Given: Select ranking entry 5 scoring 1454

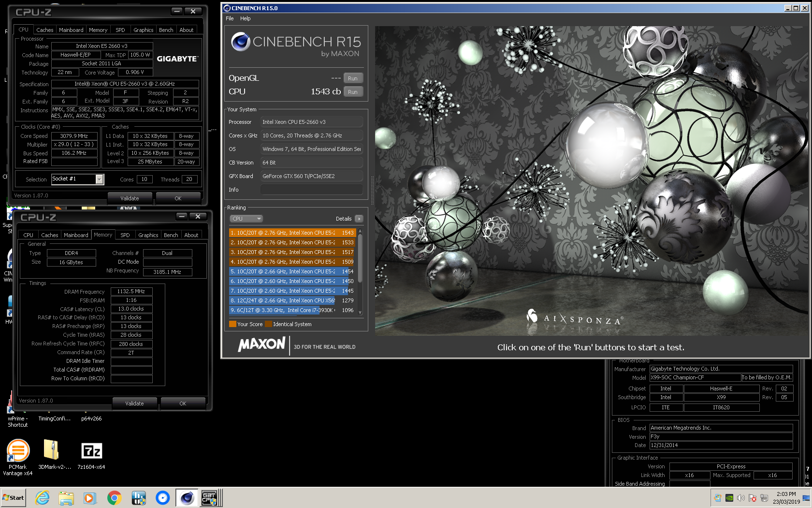Looking at the screenshot, I should (x=292, y=271).
